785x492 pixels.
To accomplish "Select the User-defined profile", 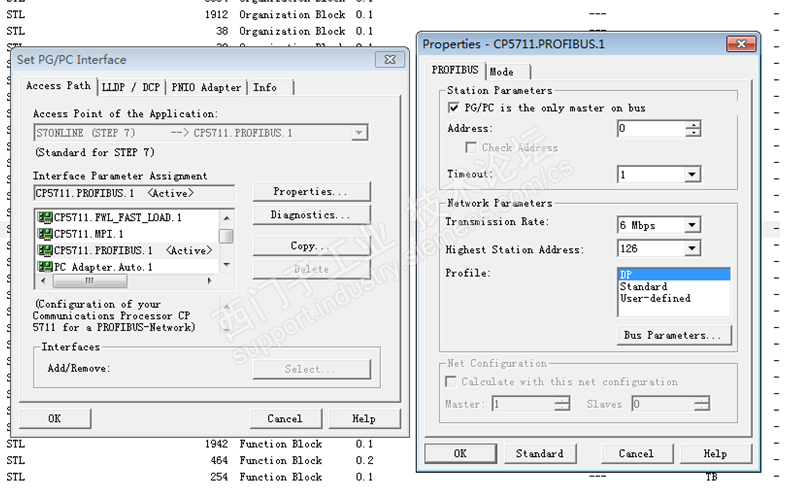I will coord(674,299).
